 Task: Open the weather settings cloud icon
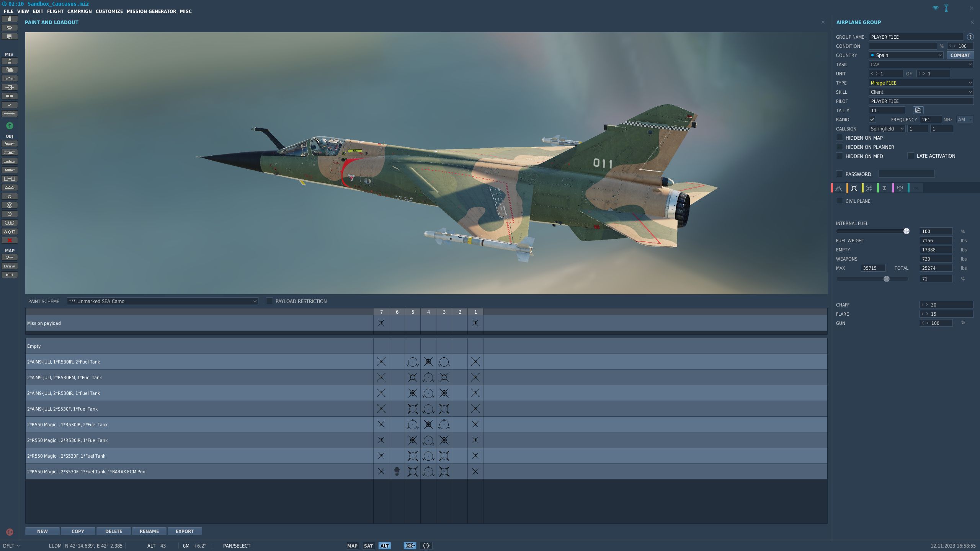10,70
